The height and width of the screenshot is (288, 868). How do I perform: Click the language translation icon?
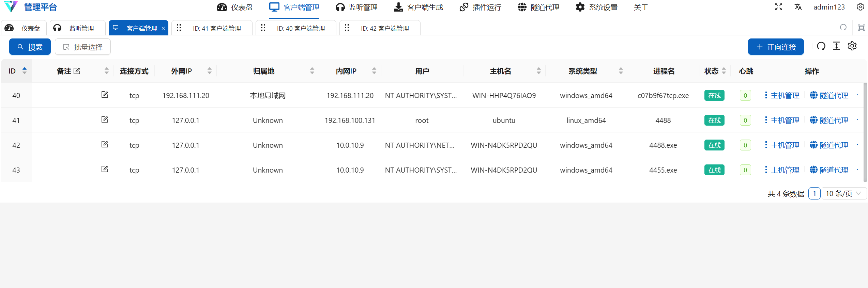tap(798, 7)
